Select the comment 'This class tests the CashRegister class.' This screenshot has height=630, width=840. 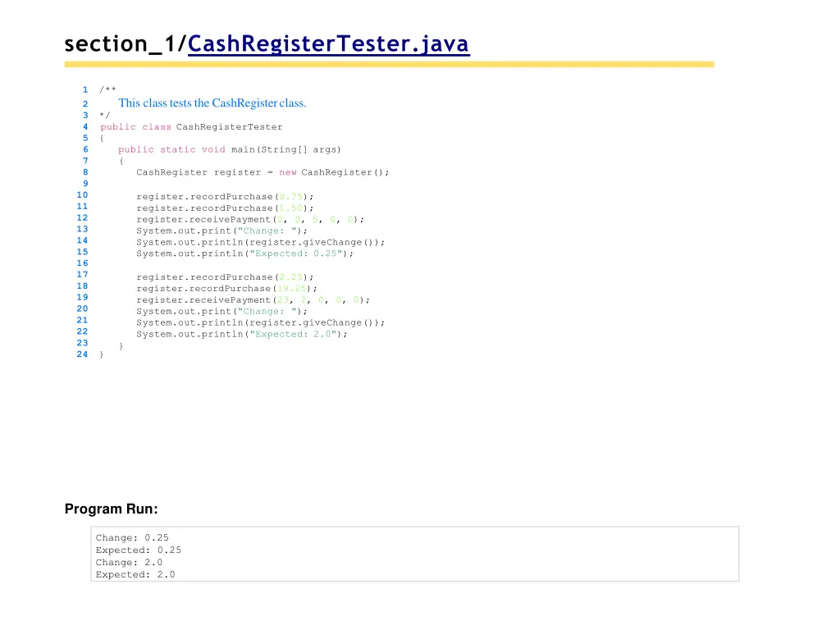pyautogui.click(x=212, y=103)
